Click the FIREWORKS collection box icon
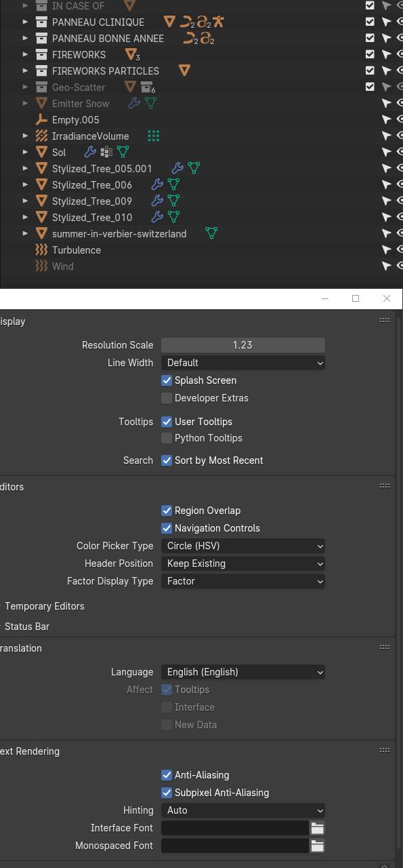The image size is (403, 868). coord(41,54)
